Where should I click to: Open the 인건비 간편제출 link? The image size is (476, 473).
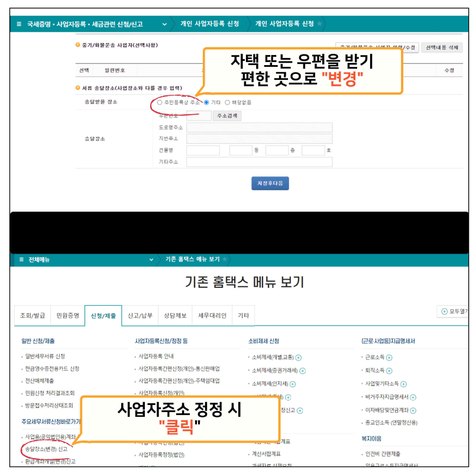coord(383,454)
